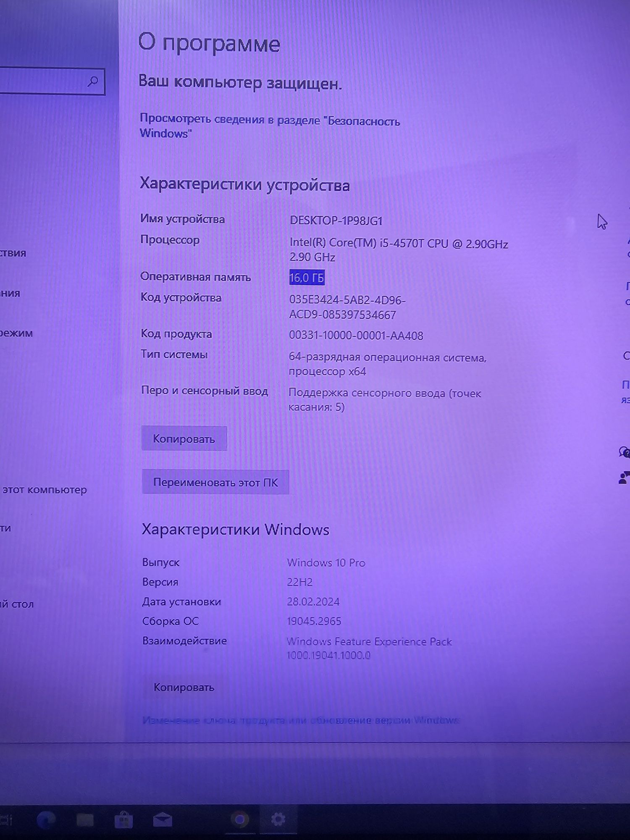The image size is (630, 840).
Task: Click the version value 22H2
Action: pos(300,582)
